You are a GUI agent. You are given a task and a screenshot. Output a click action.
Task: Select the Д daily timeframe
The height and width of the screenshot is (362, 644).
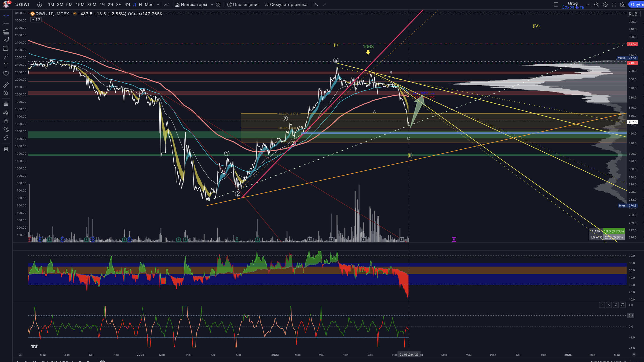click(134, 5)
